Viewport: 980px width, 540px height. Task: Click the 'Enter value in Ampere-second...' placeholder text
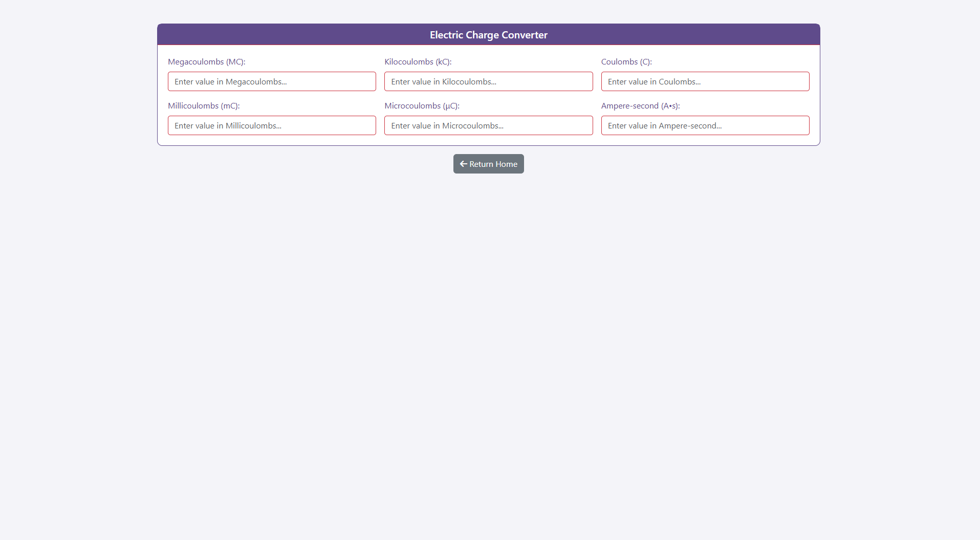click(664, 126)
